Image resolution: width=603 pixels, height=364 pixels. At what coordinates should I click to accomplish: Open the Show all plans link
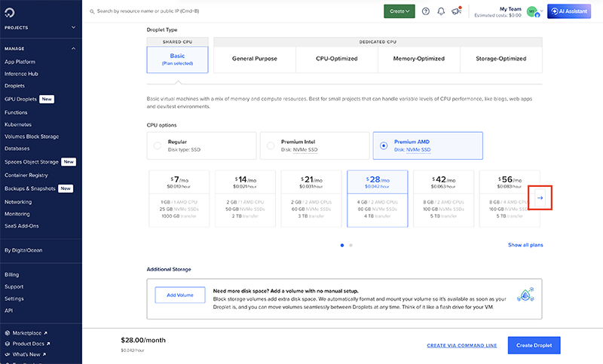pos(525,245)
